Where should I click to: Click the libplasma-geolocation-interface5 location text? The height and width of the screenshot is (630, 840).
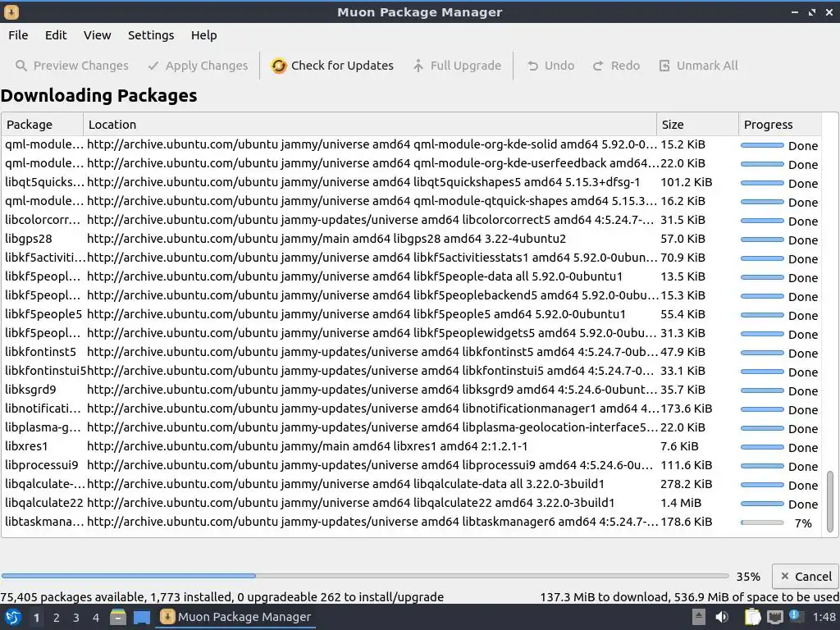372,427
